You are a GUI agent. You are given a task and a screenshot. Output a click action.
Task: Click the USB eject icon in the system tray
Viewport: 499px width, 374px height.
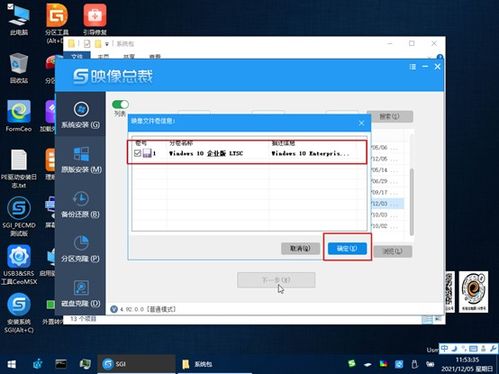[x=414, y=364]
